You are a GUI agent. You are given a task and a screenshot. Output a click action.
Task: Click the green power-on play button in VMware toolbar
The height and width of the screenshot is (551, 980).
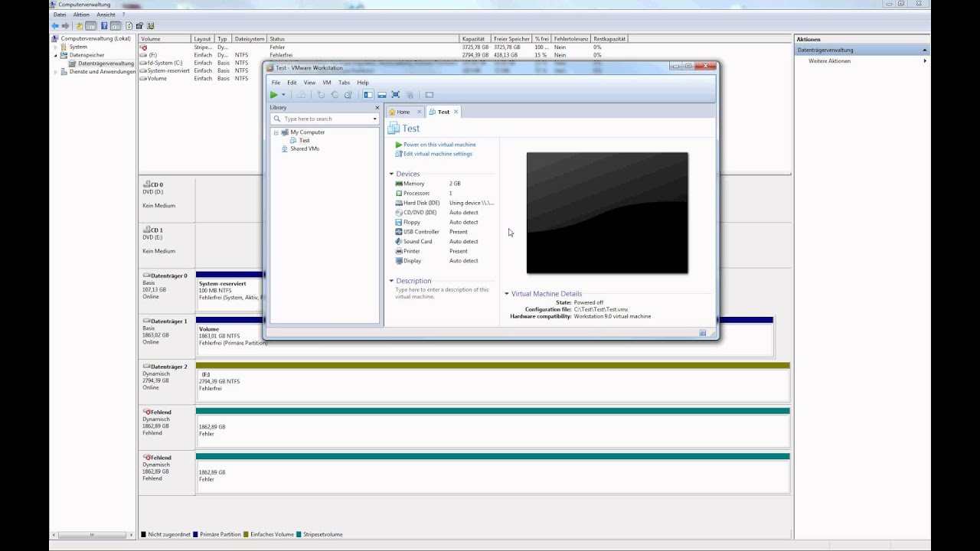tap(274, 95)
